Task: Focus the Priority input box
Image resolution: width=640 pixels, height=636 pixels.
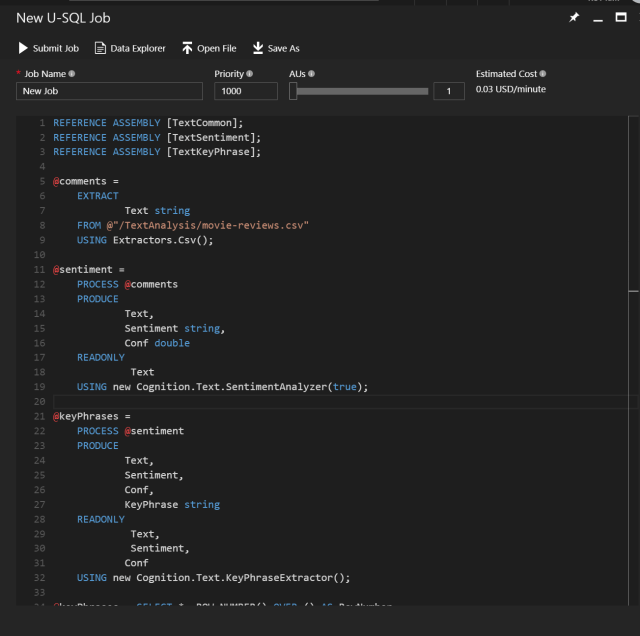Action: click(x=245, y=91)
